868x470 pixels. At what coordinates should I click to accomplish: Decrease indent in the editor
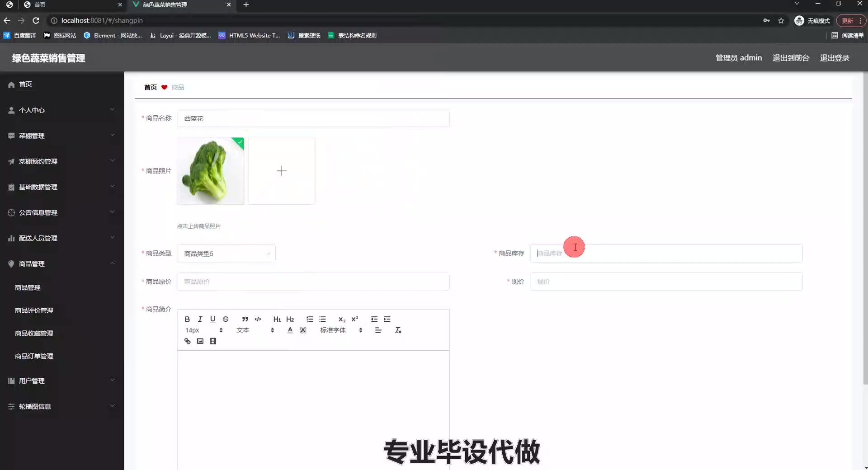pos(374,319)
